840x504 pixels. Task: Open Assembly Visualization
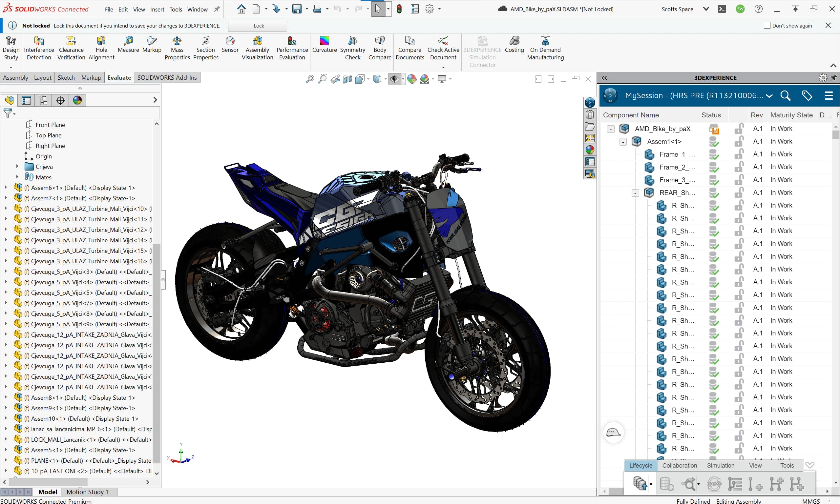(x=257, y=48)
